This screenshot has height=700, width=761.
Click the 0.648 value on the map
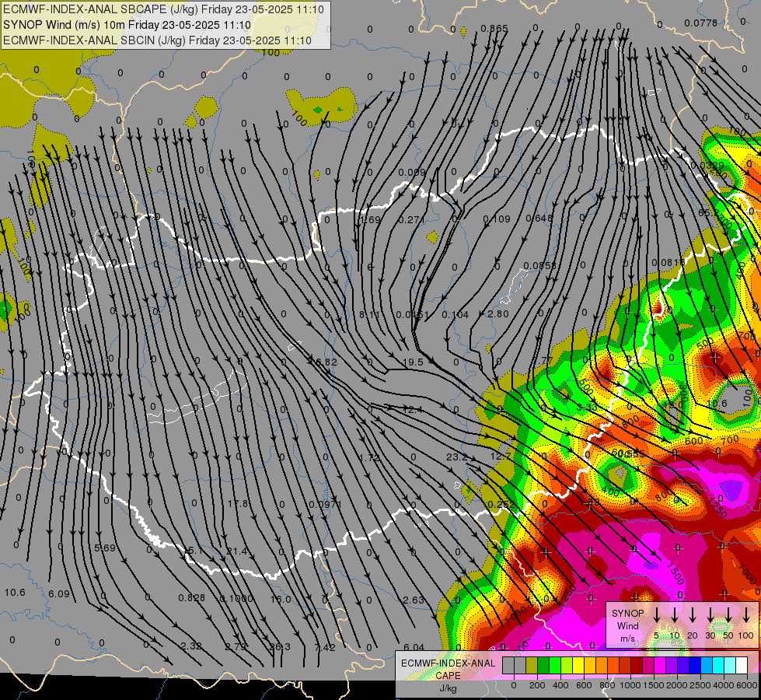pyautogui.click(x=539, y=218)
